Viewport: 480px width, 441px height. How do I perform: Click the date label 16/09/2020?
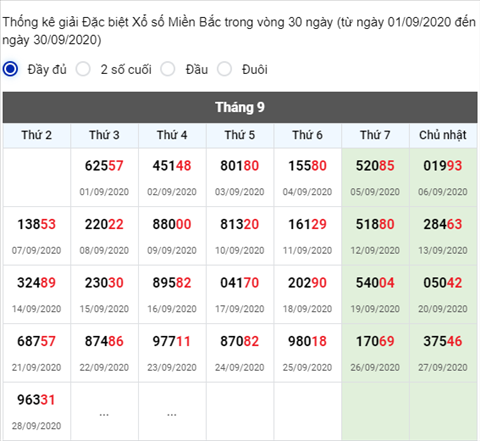172,309
